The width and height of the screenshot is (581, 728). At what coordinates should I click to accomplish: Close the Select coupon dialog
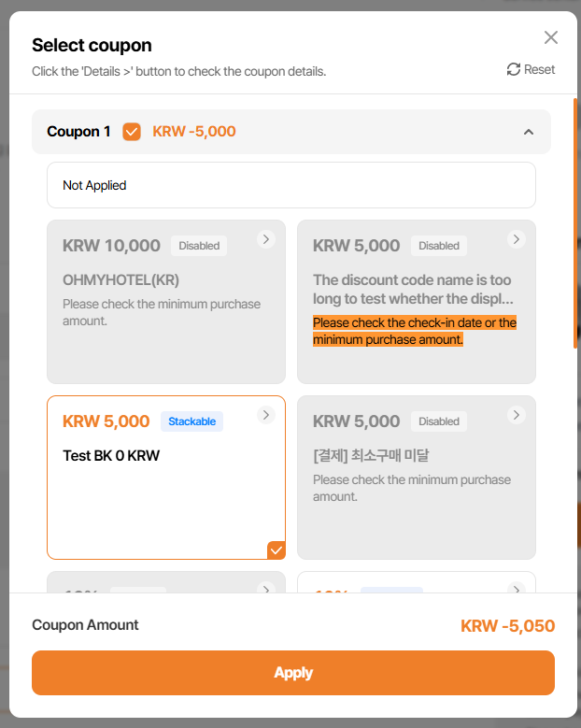point(551,37)
